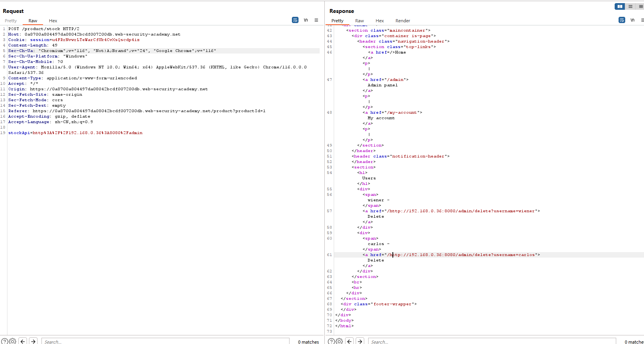Click the delete?username=wiener href line

click(x=451, y=211)
